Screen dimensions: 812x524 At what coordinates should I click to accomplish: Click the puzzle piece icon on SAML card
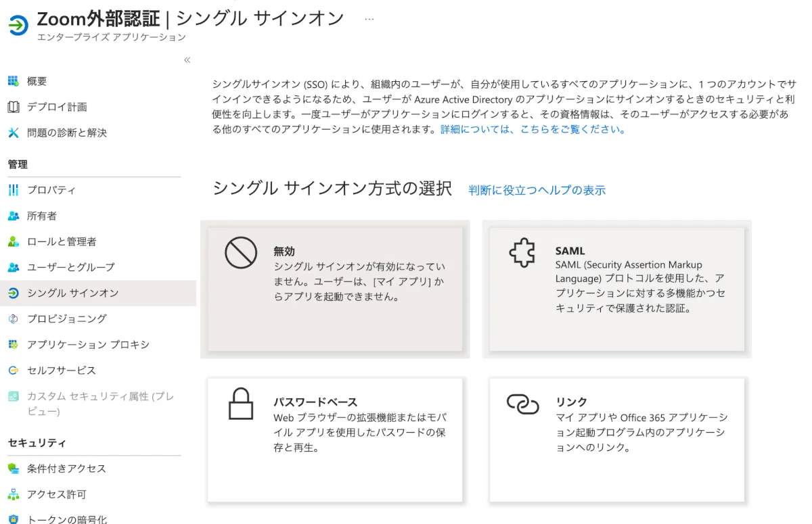[x=522, y=254]
